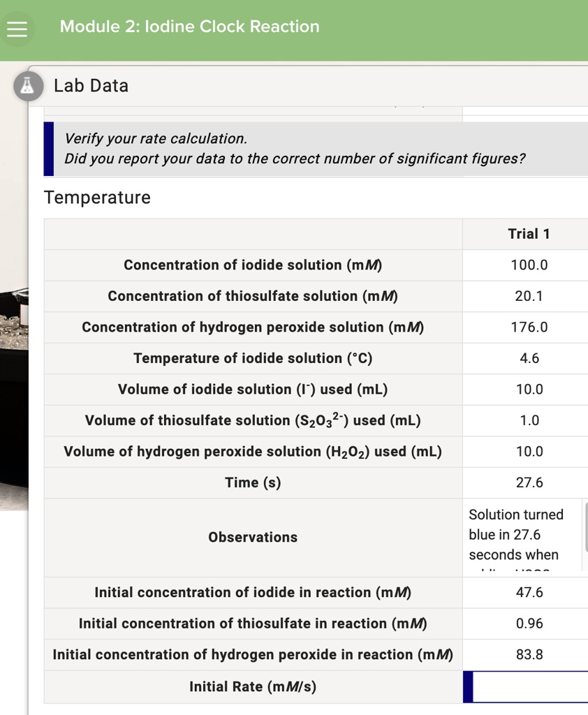Screen dimensions: 588x715
Task: Click the initial thiosulfate concentration 0.96
Action: click(x=529, y=623)
